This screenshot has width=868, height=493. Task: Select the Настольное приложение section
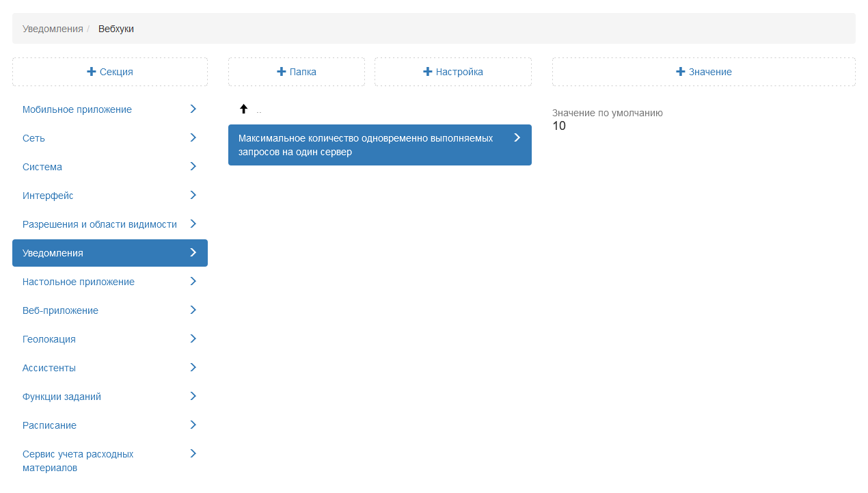[x=79, y=282]
